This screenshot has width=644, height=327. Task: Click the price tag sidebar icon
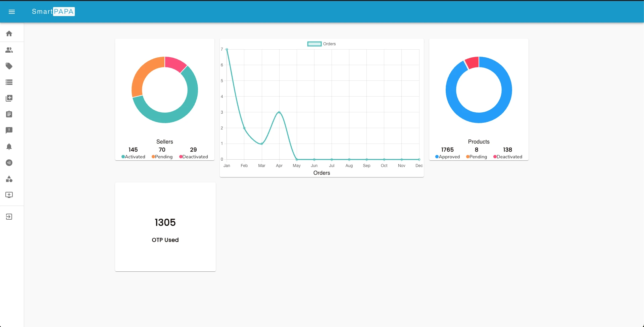tap(9, 66)
